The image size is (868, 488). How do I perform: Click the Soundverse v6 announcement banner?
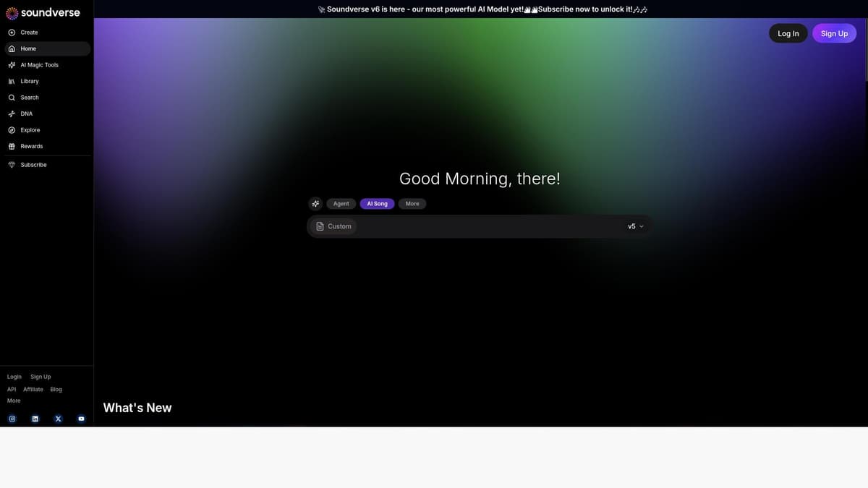481,9
